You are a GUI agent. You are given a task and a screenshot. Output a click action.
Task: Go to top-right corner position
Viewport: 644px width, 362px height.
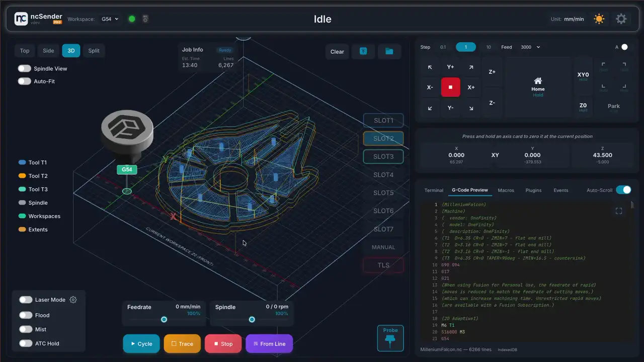click(x=624, y=67)
